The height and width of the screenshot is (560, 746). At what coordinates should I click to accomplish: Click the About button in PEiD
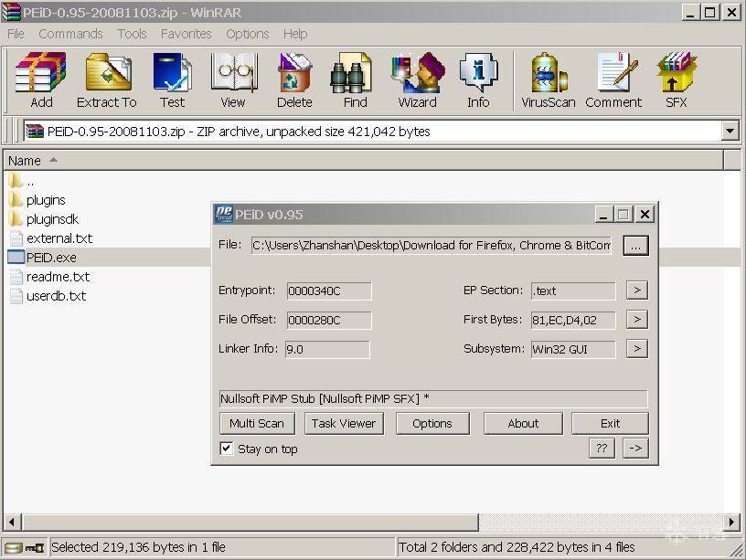523,423
